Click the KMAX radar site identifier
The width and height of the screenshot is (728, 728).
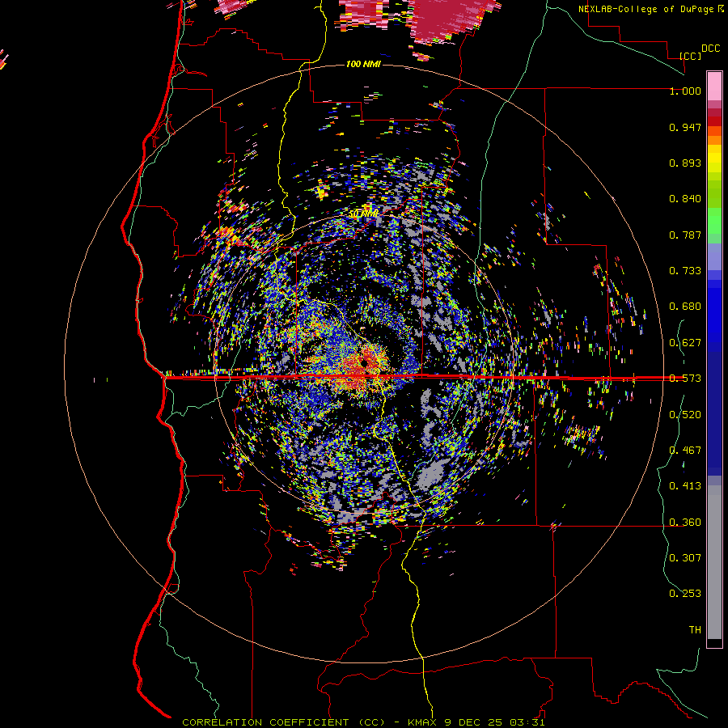pyautogui.click(x=423, y=722)
